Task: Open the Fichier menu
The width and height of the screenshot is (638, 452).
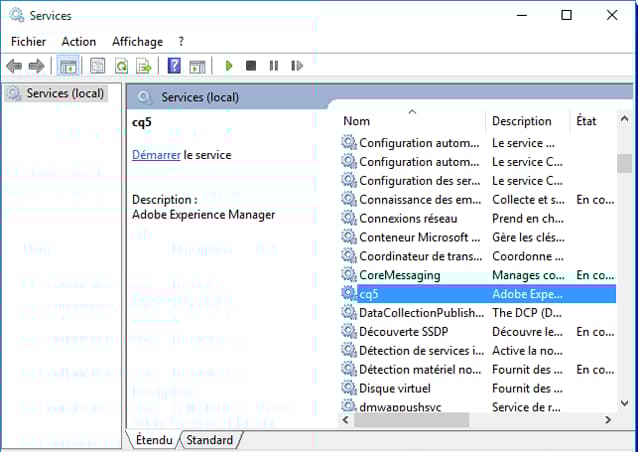Action: [28, 41]
